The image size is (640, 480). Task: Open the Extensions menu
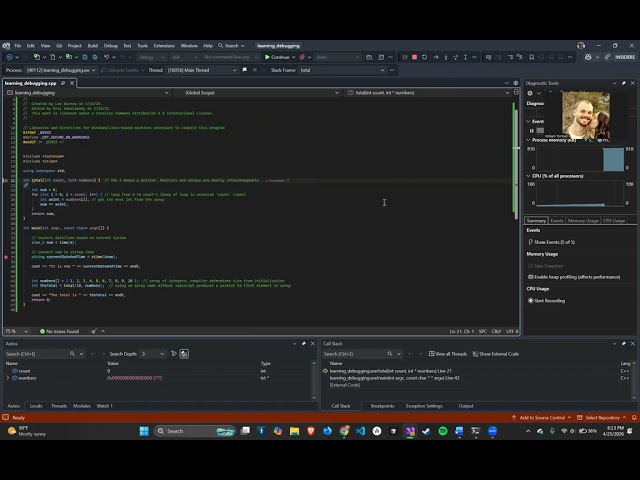pyautogui.click(x=164, y=46)
